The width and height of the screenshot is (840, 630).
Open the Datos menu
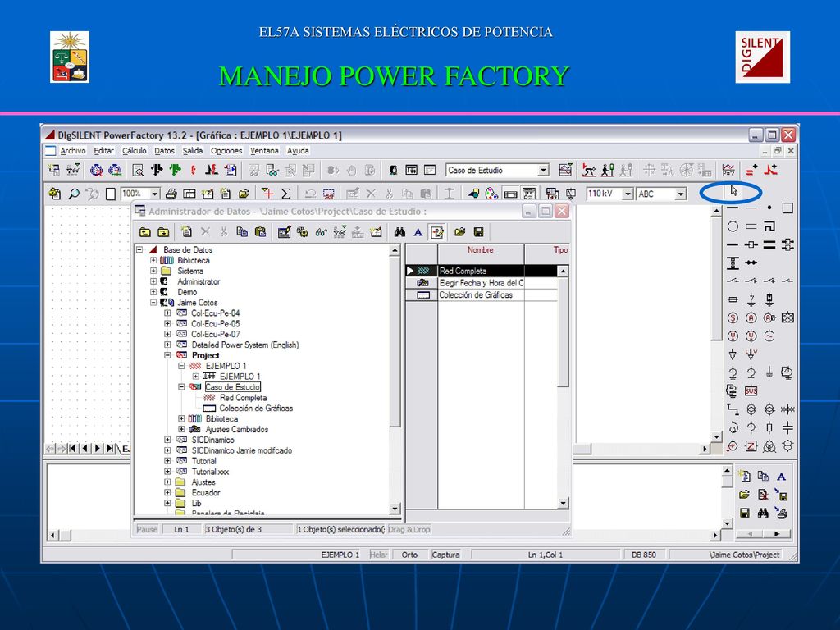coord(164,151)
